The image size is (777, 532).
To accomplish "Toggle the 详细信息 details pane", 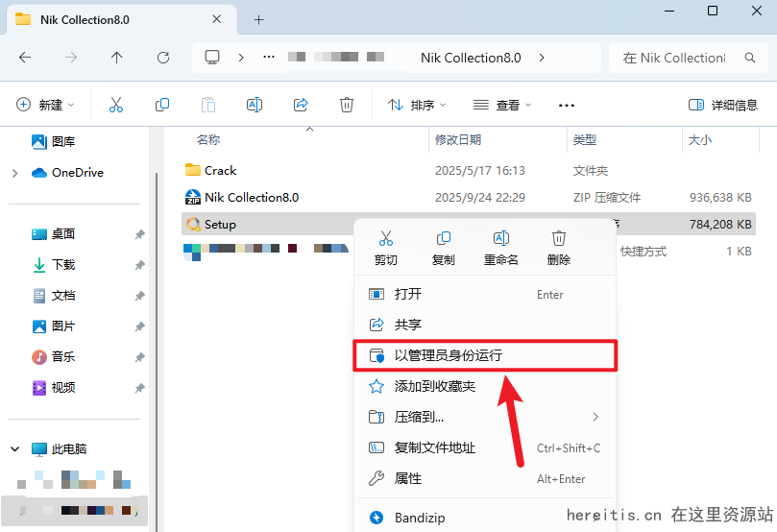I will [723, 105].
